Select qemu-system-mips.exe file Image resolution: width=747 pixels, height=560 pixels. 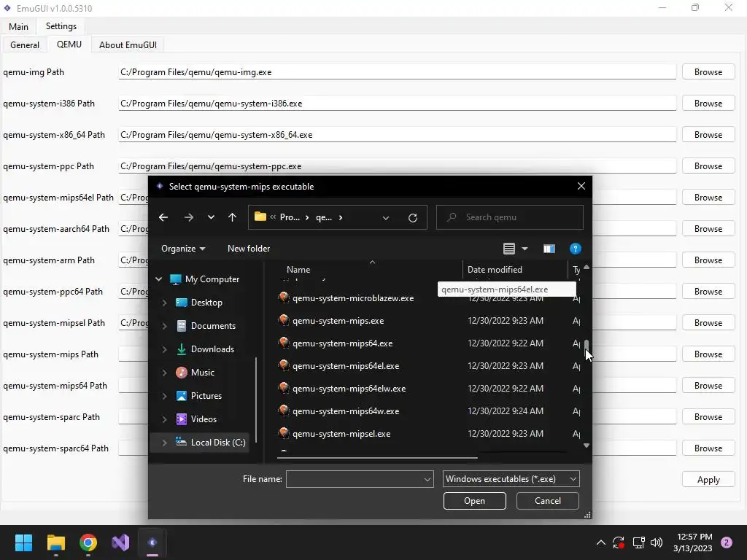tap(338, 321)
